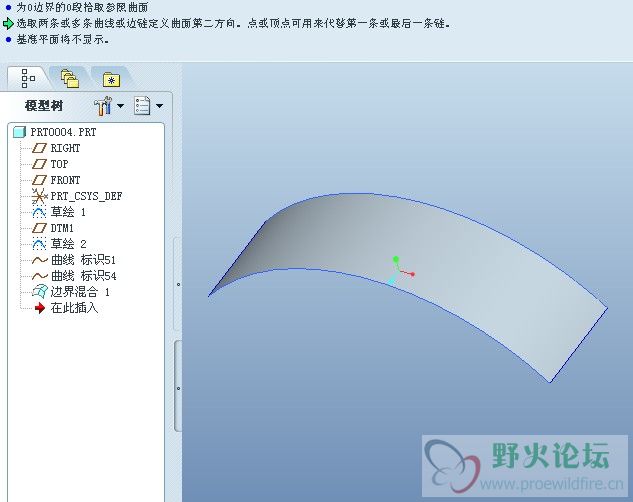Image resolution: width=633 pixels, height=502 pixels.
Task: Click the navigator panel collapse handle
Action: (x=178, y=386)
